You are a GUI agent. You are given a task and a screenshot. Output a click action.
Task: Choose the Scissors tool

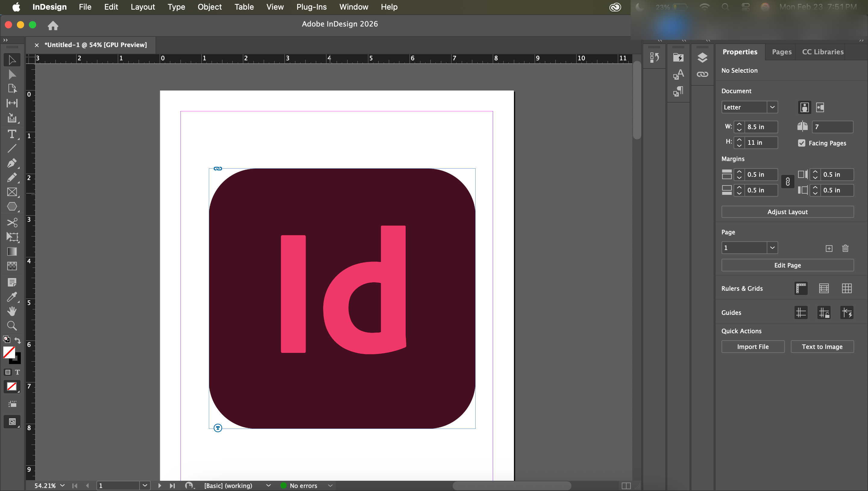pyautogui.click(x=12, y=222)
